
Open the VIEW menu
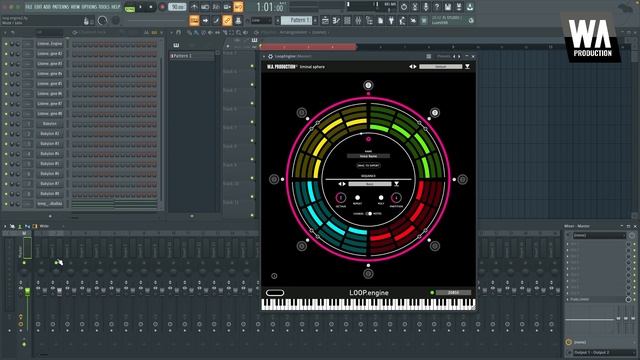pyautogui.click(x=75, y=7)
